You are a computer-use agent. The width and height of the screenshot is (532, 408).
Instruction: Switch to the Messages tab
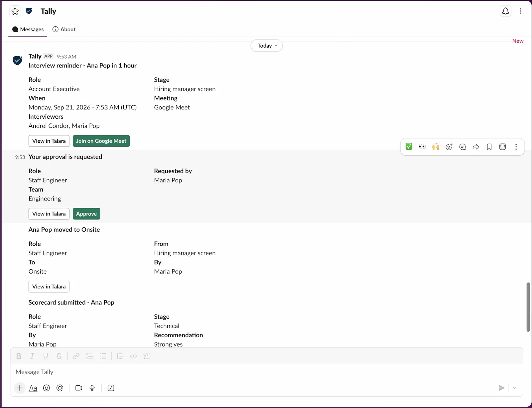point(28,29)
